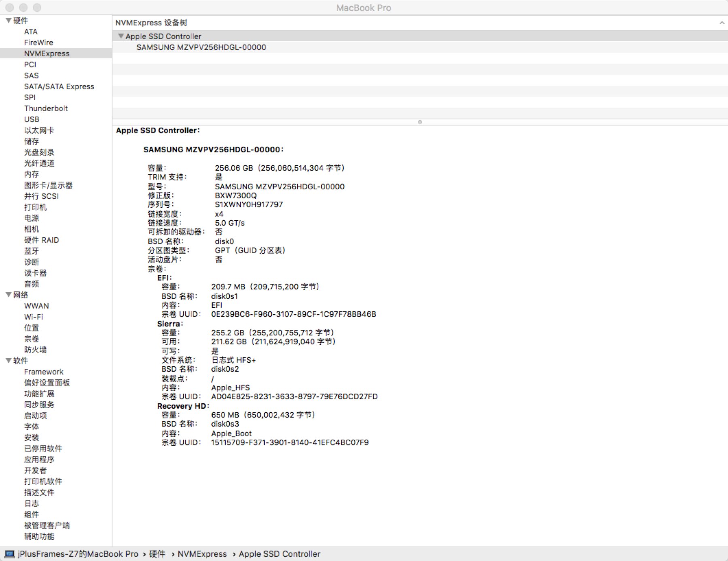Image resolution: width=728 pixels, height=561 pixels.
Task: Click serial number S1XWNY0H917797
Action: pos(249,205)
